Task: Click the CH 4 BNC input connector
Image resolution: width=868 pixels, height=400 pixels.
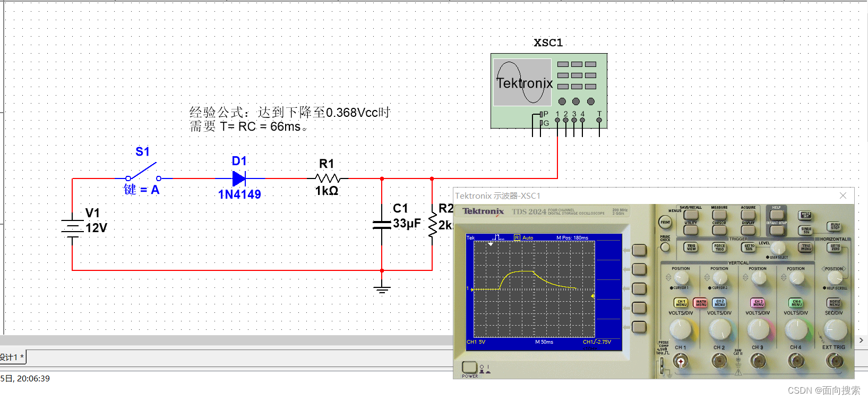Action: 796,362
